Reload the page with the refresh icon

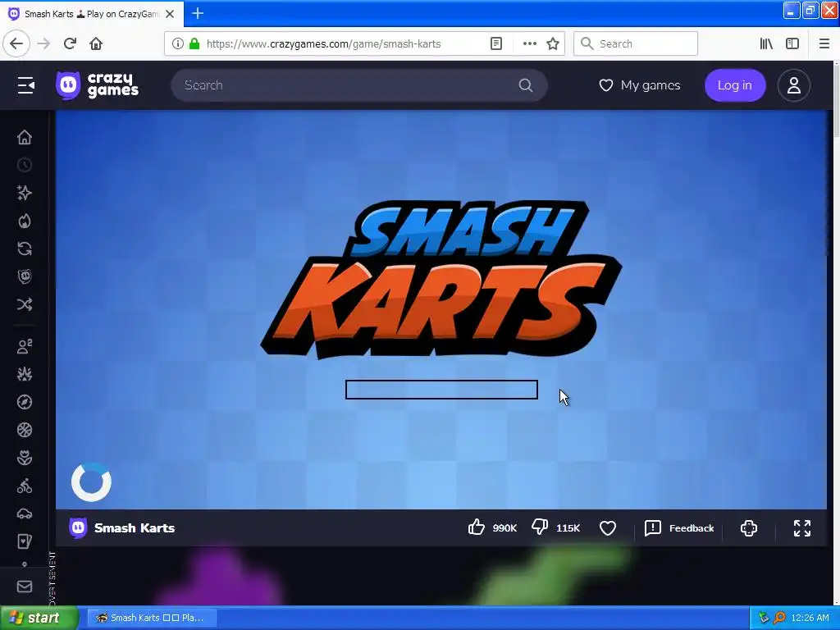[x=71, y=43]
